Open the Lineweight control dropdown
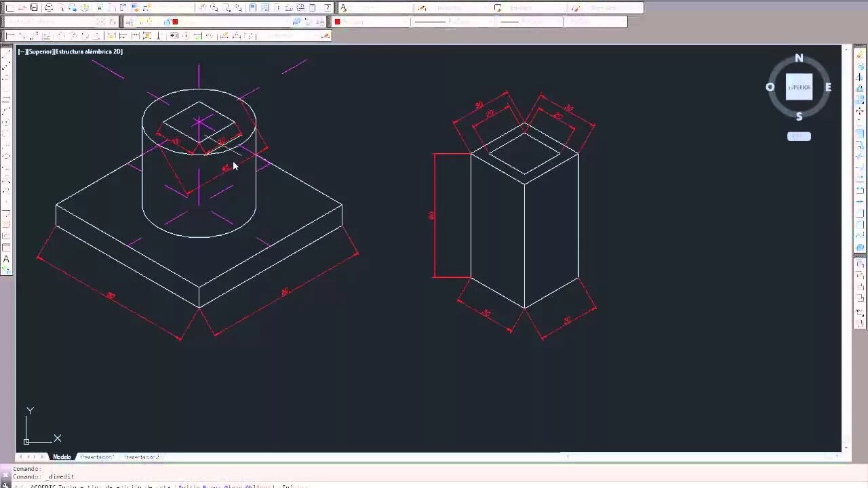 pos(530,22)
